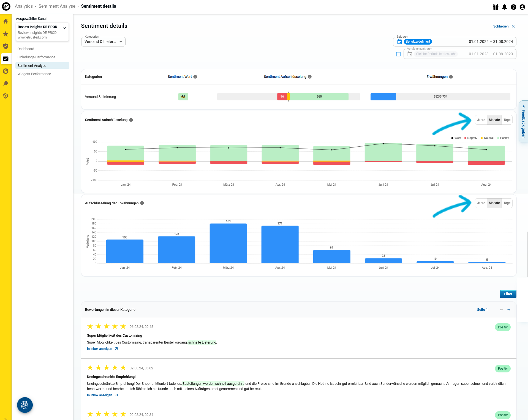Switch Sentiment Aufschlüsselung chart to Jahre

pos(481,120)
